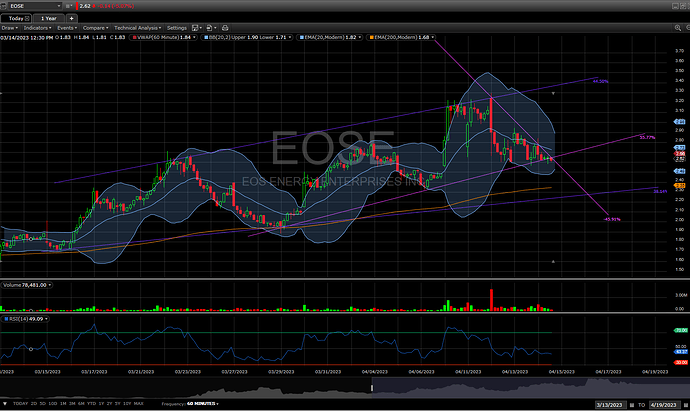Open the list icon dropdown next to symbol
Image resolution: width=690 pixels, height=411 pixels.
click(x=69, y=6)
